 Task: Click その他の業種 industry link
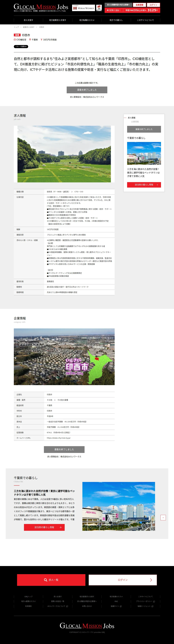pos(63,400)
